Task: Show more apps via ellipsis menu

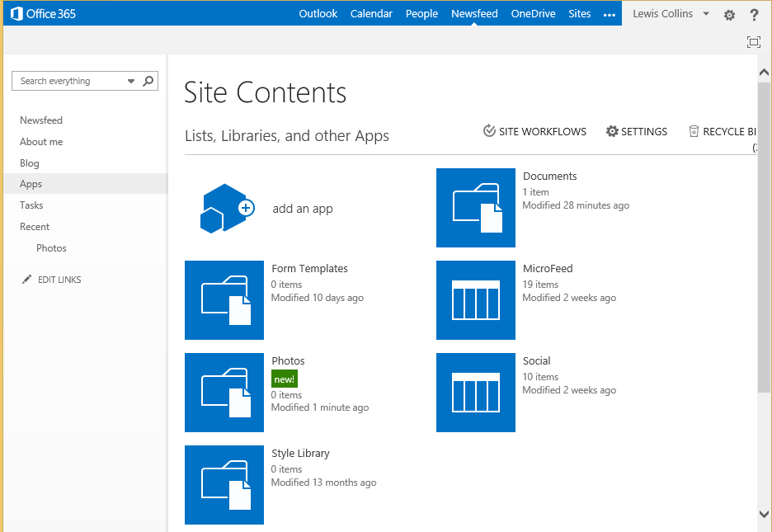Action: pos(610,15)
